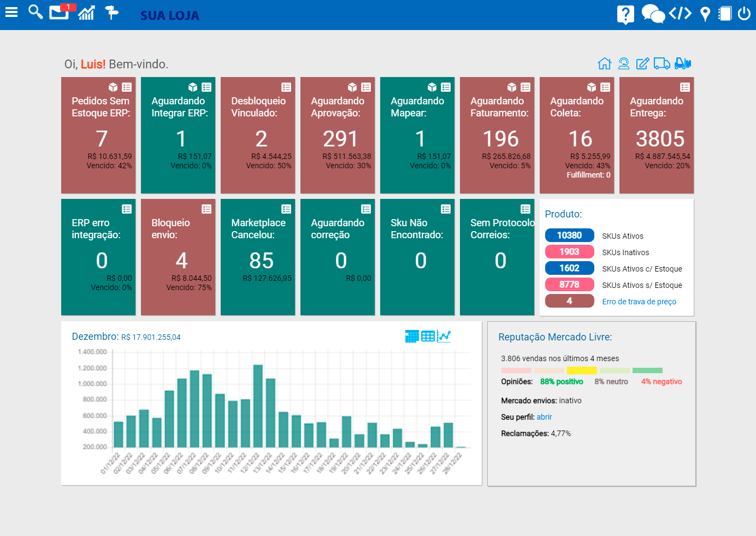Click the 1903 SKUs Inativos badge
The height and width of the screenshot is (536, 756).
coord(569,252)
